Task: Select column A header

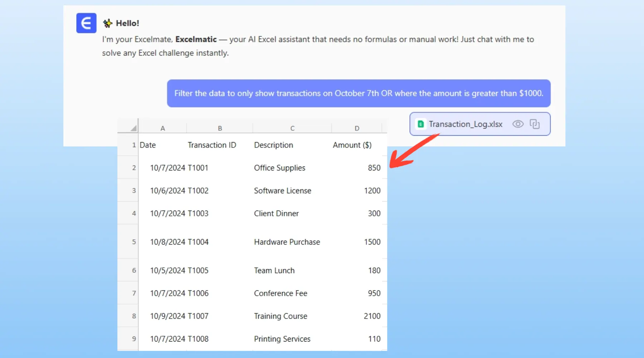Action: coord(162,128)
